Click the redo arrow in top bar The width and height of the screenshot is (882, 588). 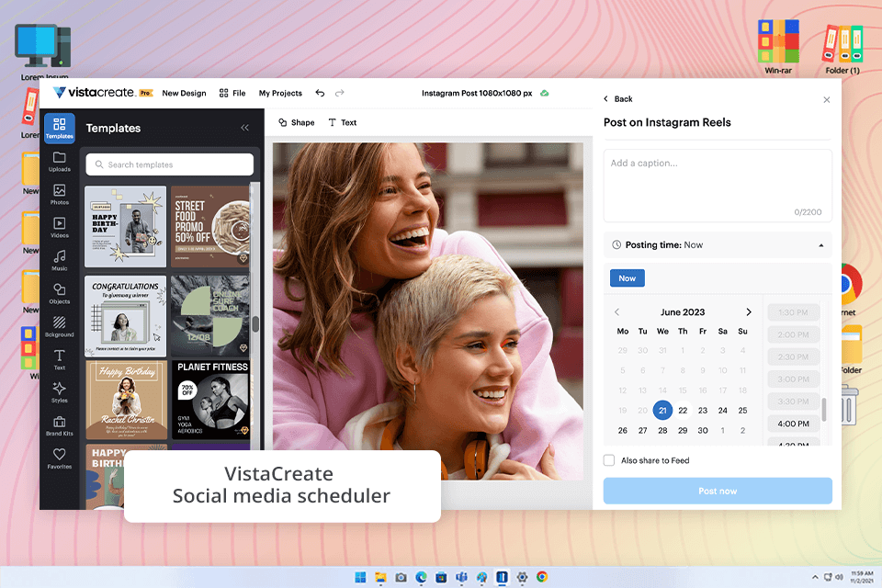pyautogui.click(x=339, y=93)
